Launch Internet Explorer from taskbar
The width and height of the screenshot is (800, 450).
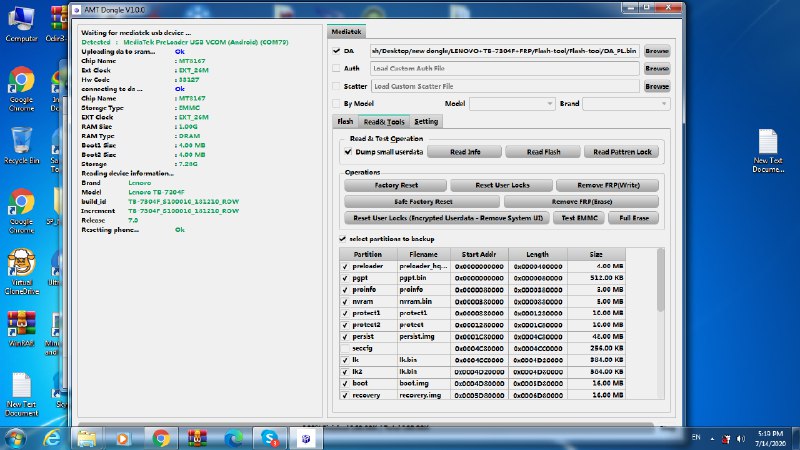tap(52, 438)
